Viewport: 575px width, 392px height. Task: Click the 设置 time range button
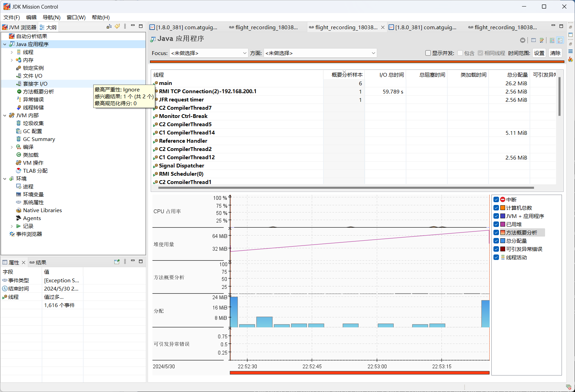539,53
